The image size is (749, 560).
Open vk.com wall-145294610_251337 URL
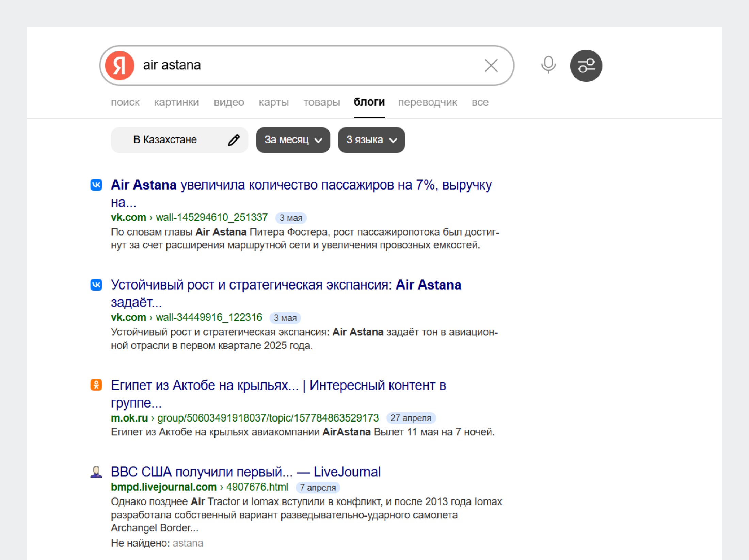(189, 217)
